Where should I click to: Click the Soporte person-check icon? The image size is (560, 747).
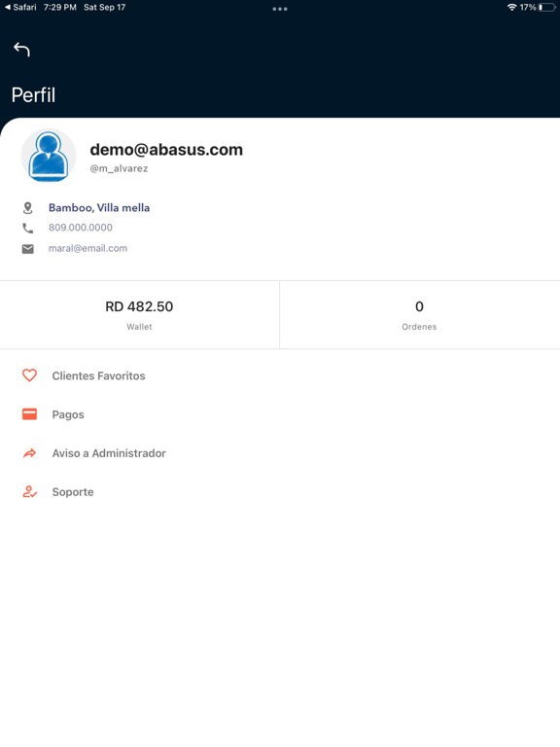tap(29, 491)
